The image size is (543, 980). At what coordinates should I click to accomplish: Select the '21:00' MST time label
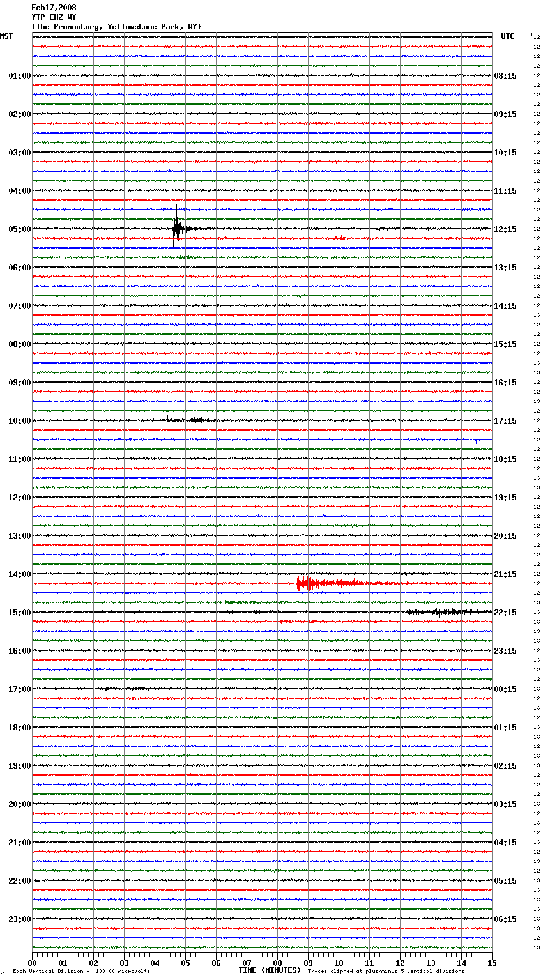[x=20, y=843]
